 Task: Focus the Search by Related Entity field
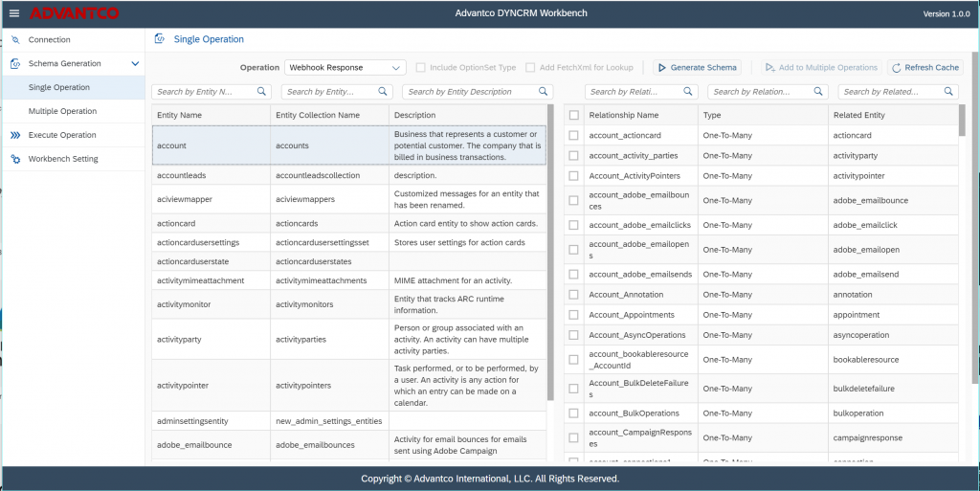click(x=898, y=91)
